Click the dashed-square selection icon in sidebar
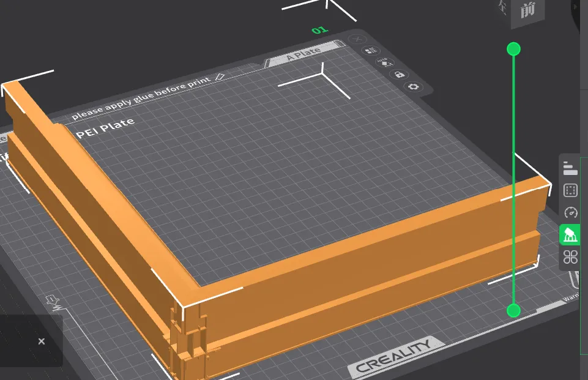 tap(570, 190)
